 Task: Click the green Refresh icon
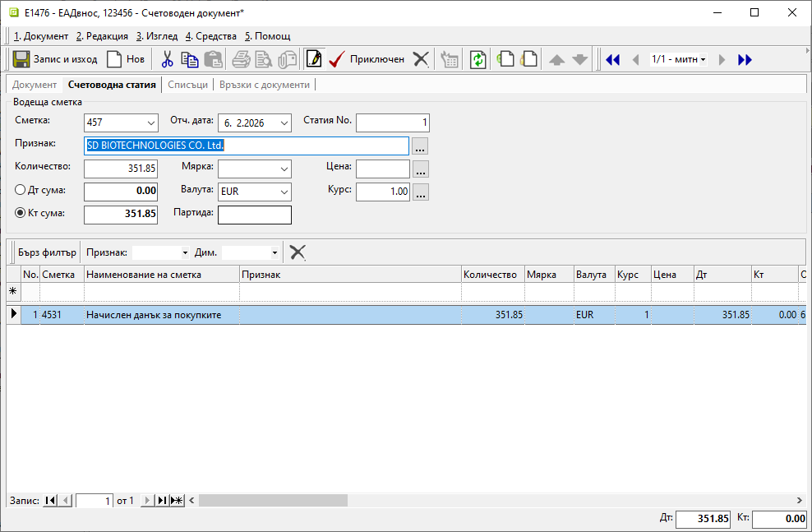pyautogui.click(x=478, y=59)
